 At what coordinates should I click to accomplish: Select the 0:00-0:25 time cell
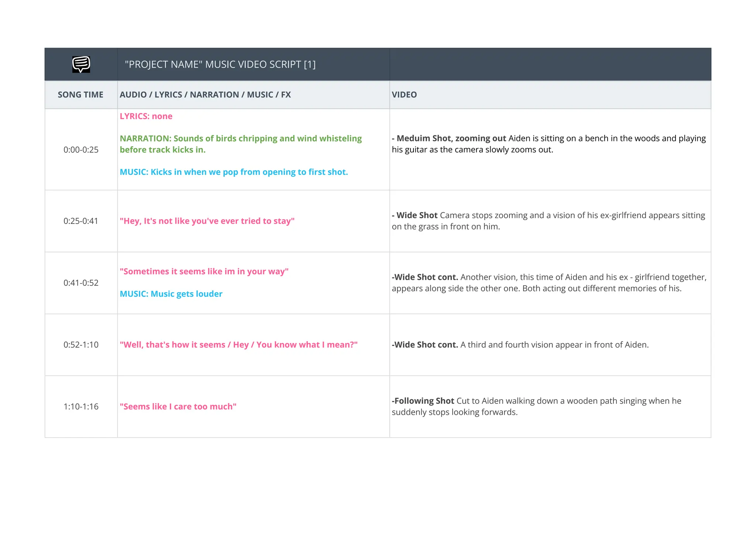[81, 149]
